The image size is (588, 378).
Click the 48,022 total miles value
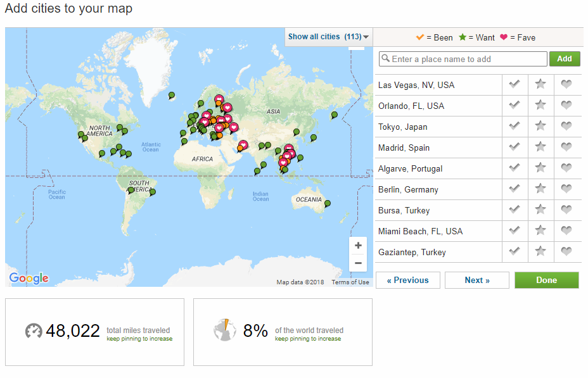[x=73, y=331]
